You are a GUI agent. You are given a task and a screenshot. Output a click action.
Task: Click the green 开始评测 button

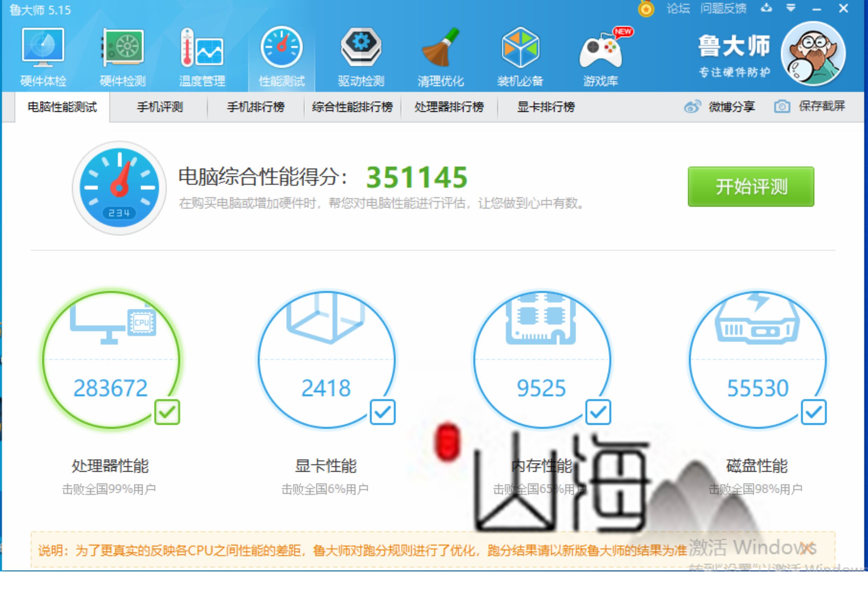point(751,186)
